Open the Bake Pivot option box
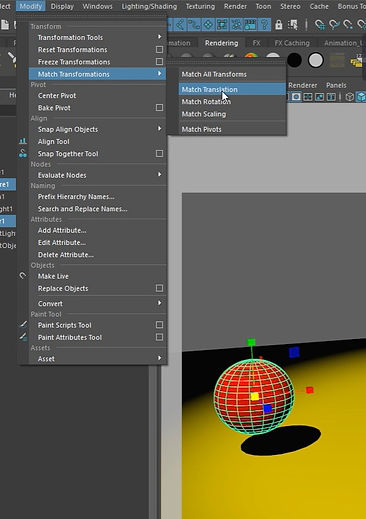Image resolution: width=366 pixels, height=519 pixels. [x=159, y=108]
